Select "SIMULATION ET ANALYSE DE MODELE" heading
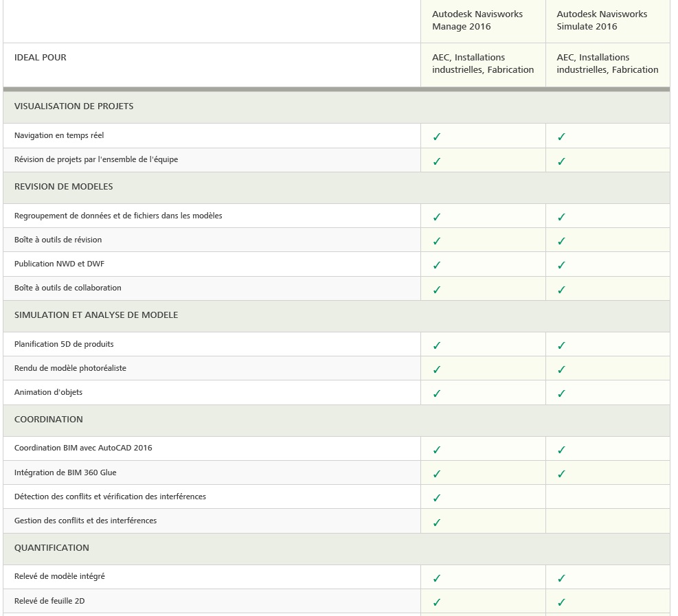This screenshot has height=616, width=678. point(96,315)
